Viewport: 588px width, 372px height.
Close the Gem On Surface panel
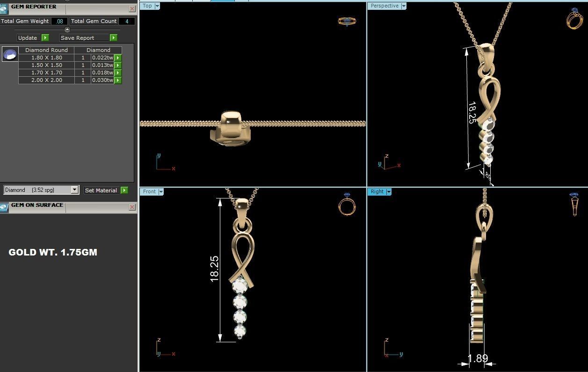[133, 207]
